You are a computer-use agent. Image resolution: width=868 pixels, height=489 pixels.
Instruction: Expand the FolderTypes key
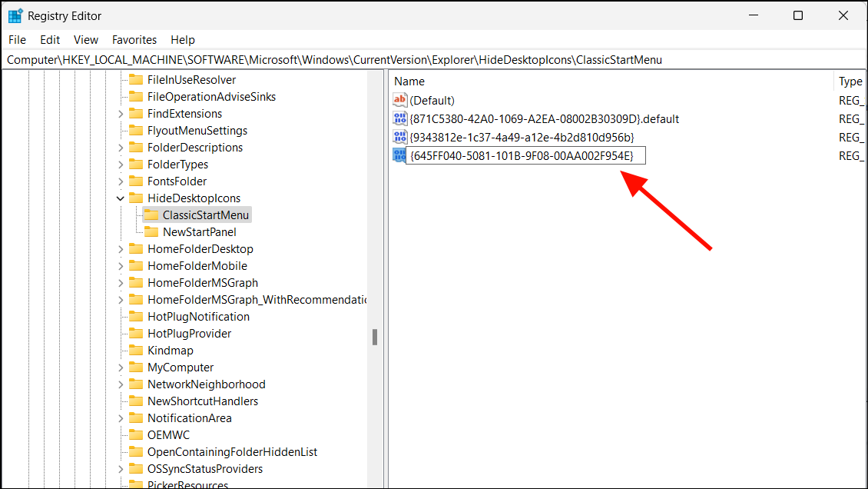click(121, 165)
